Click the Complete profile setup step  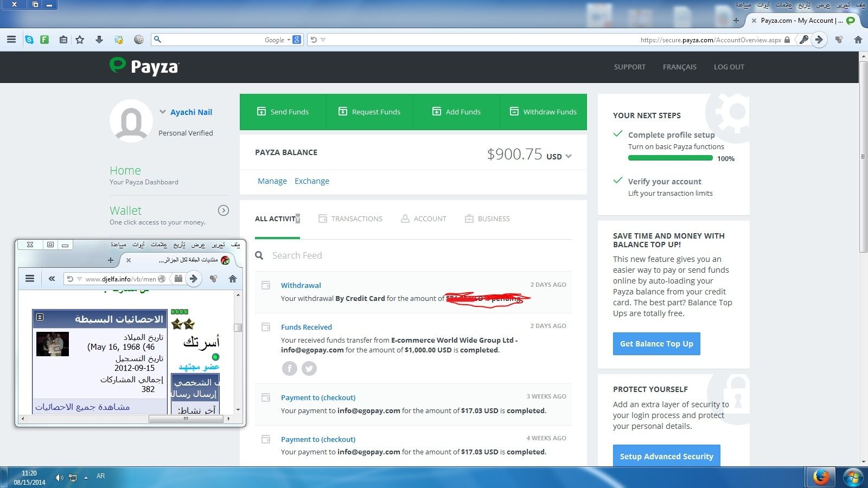[x=671, y=135]
